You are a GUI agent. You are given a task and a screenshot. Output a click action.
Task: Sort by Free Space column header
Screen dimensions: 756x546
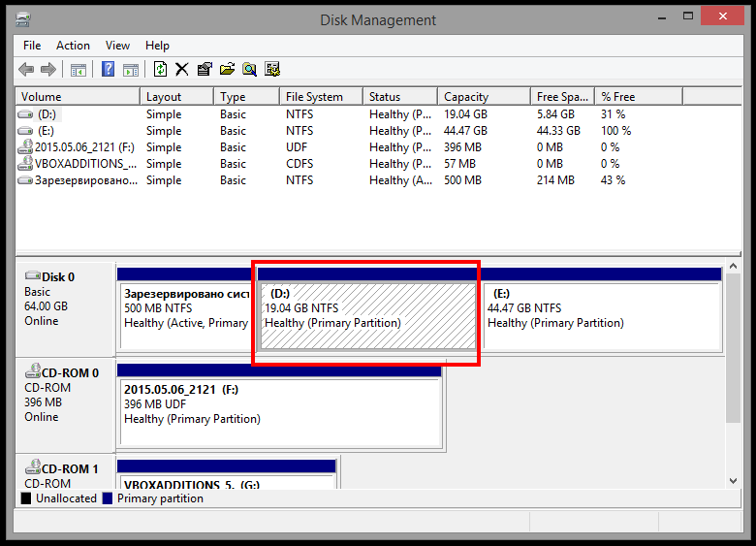click(x=563, y=96)
